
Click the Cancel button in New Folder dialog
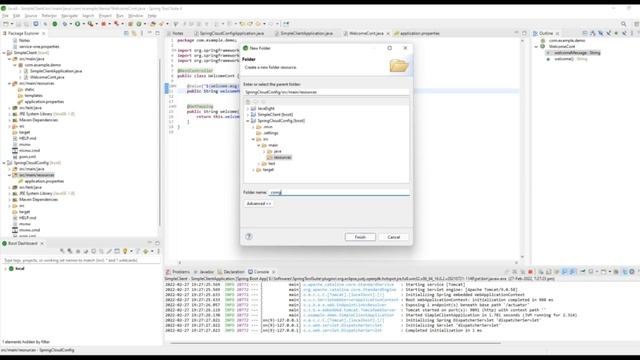coord(393,237)
